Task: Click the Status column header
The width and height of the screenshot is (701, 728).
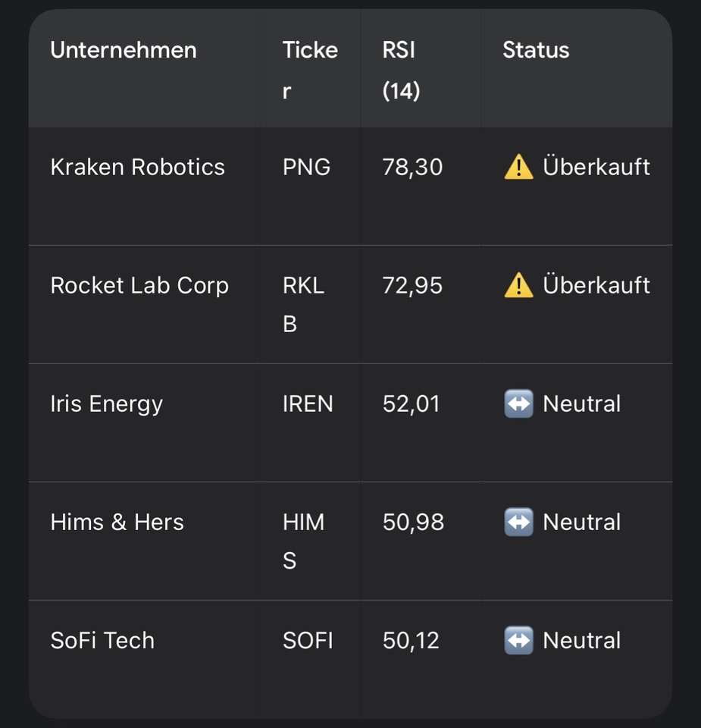Action: pyautogui.click(x=536, y=50)
